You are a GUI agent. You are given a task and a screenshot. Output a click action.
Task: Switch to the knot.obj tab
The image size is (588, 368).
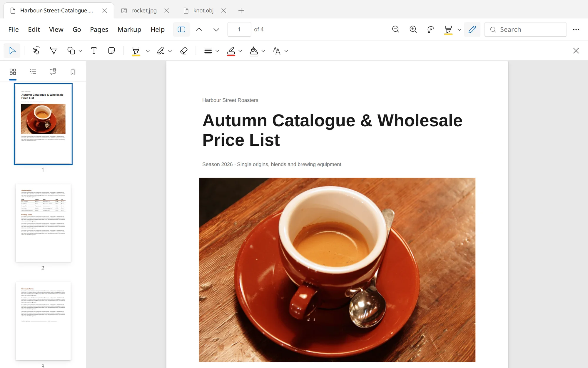(203, 11)
